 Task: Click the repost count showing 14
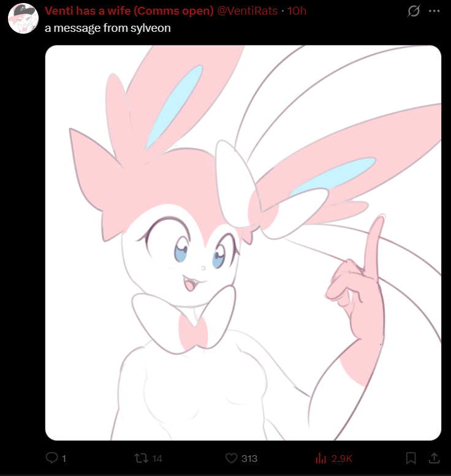point(157,458)
